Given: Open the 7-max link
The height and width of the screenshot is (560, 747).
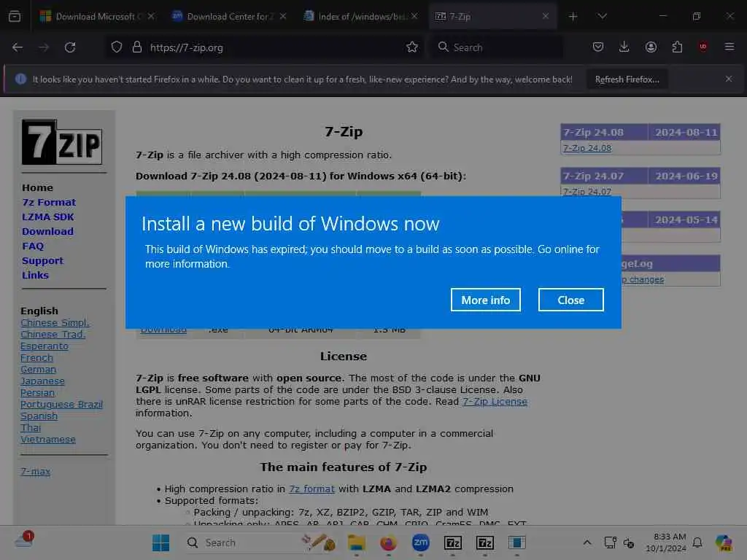Looking at the screenshot, I should [x=35, y=472].
